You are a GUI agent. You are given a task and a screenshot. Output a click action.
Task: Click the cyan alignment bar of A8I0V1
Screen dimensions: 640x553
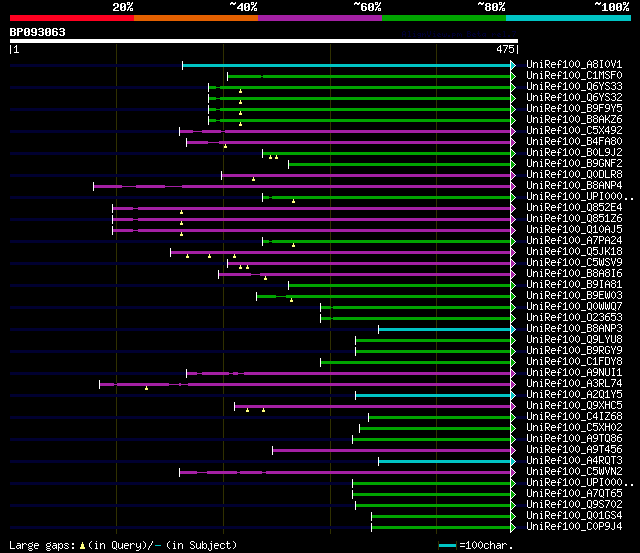(x=347, y=65)
